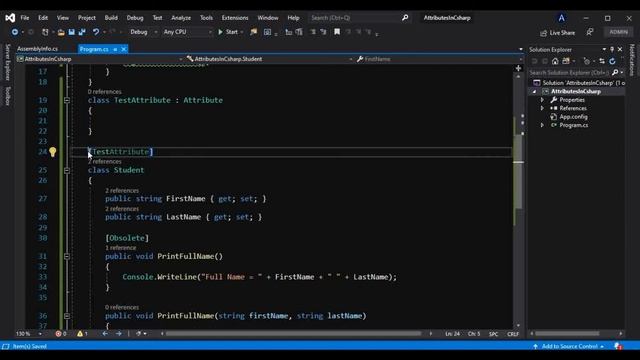Click the previous issue left arrow
This screenshot has width=640, height=360.
click(x=105, y=334)
